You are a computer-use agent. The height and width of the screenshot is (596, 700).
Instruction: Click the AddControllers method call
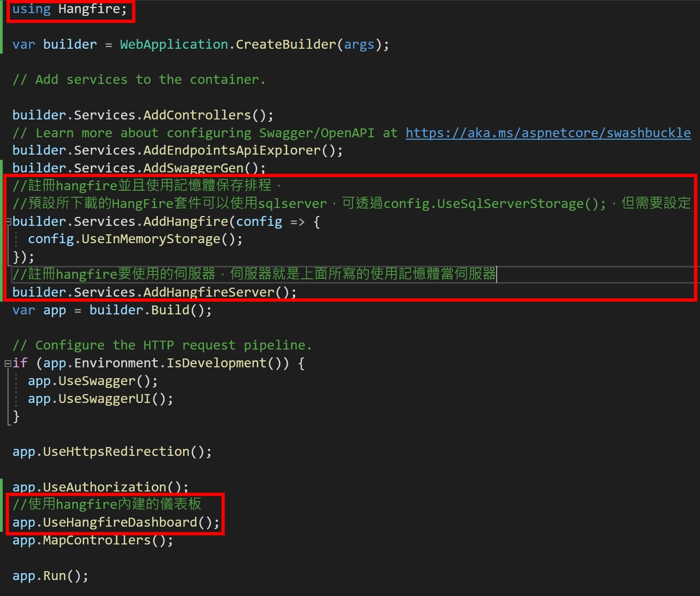pyautogui.click(x=197, y=115)
